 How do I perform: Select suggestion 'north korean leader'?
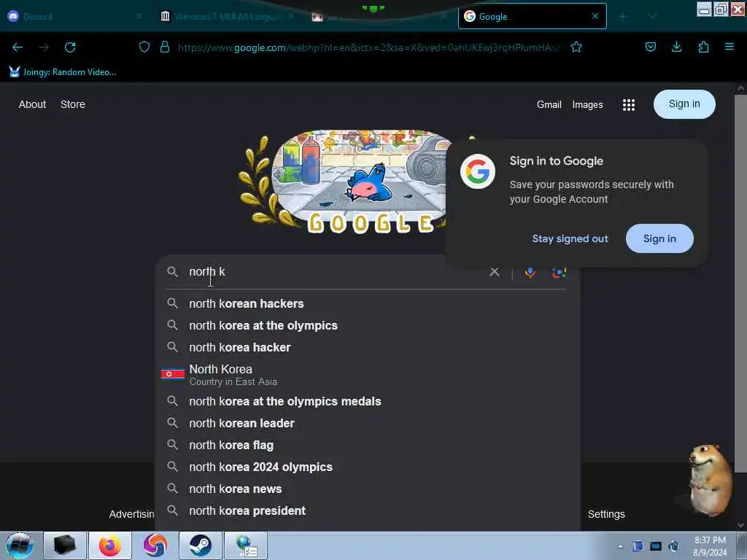[368, 424]
